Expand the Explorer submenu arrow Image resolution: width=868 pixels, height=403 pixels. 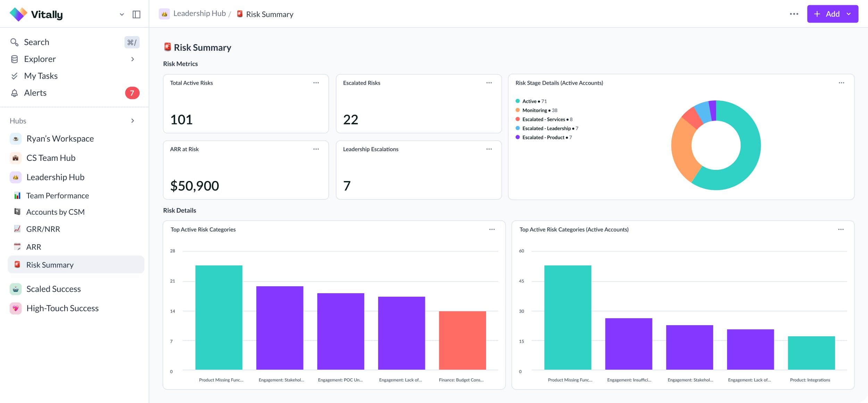tap(132, 59)
